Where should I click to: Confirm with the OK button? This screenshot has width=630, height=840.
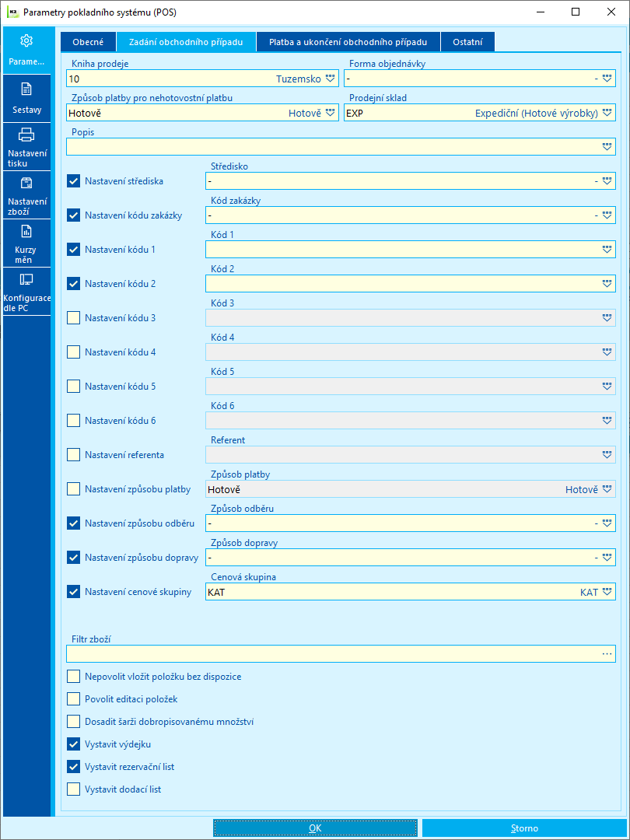pyautogui.click(x=315, y=828)
